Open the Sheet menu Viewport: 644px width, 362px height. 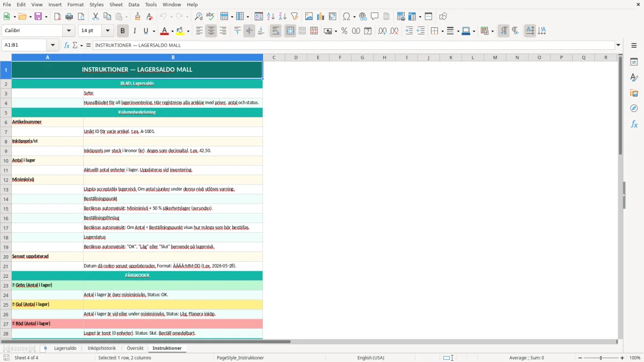[x=116, y=4]
